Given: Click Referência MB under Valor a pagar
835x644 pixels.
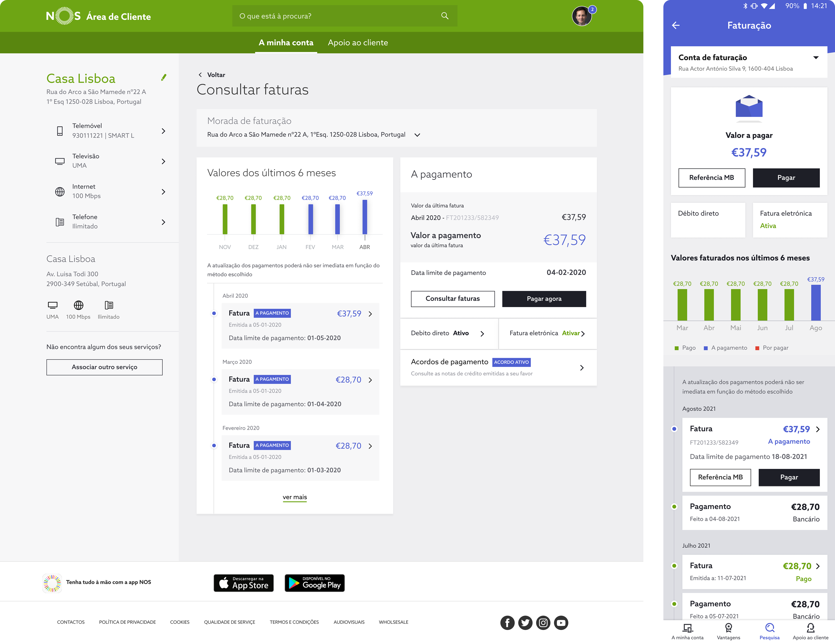Looking at the screenshot, I should tap(712, 178).
